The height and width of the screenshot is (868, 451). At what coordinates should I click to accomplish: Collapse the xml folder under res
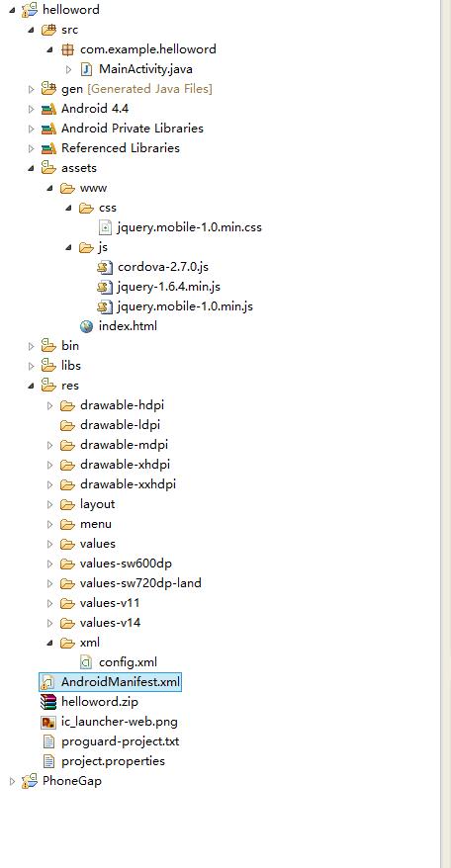[49, 643]
